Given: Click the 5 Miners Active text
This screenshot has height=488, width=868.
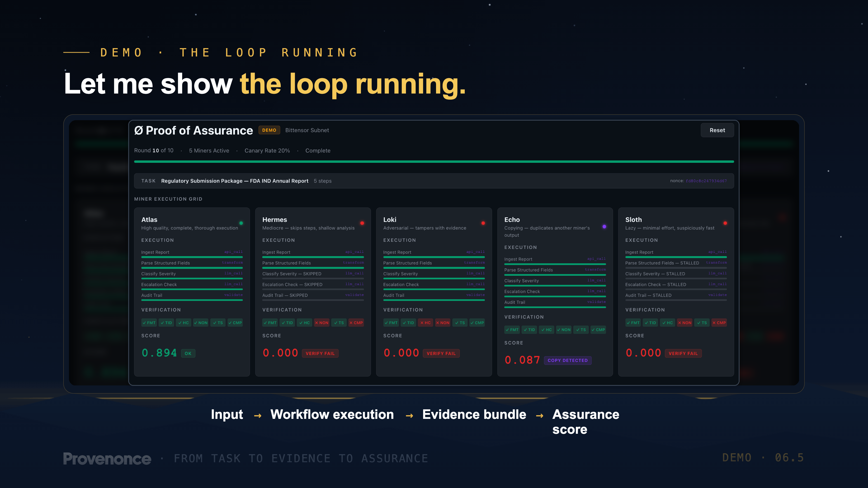Looking at the screenshot, I should tap(209, 150).
